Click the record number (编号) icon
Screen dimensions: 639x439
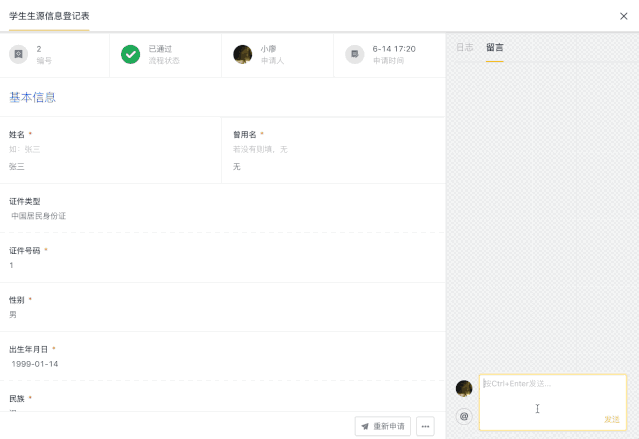(x=18, y=54)
